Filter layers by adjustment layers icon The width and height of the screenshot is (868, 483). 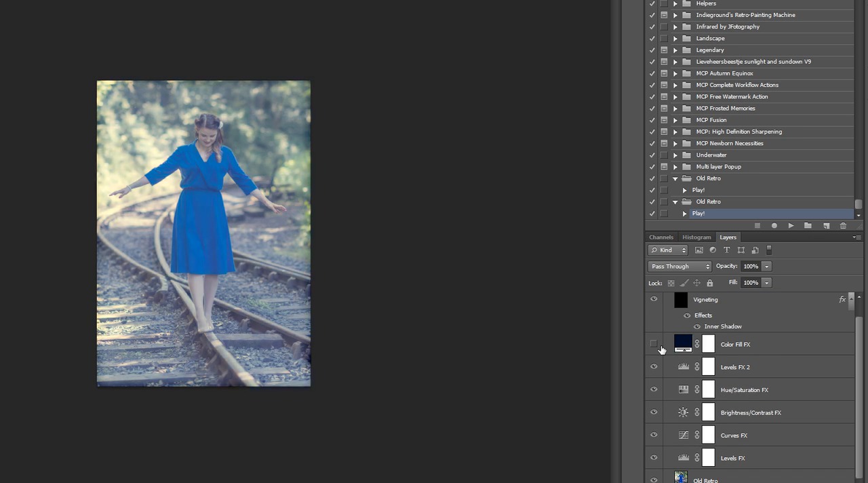(713, 250)
